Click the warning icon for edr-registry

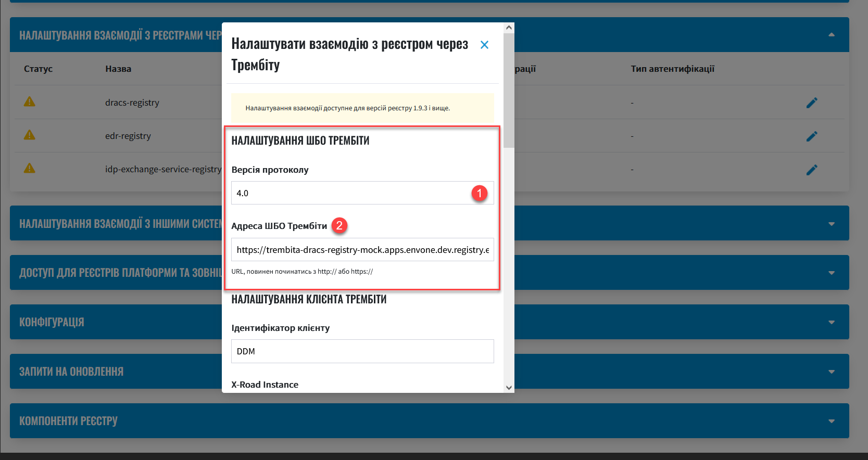(30, 135)
